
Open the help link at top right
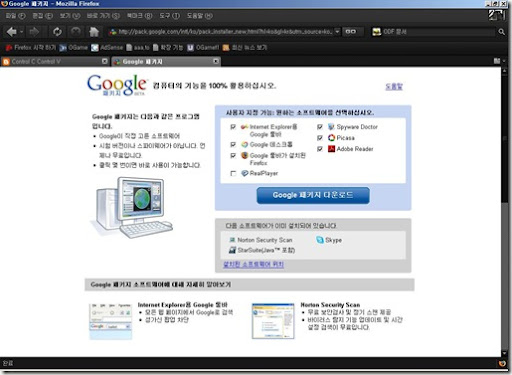pos(394,87)
